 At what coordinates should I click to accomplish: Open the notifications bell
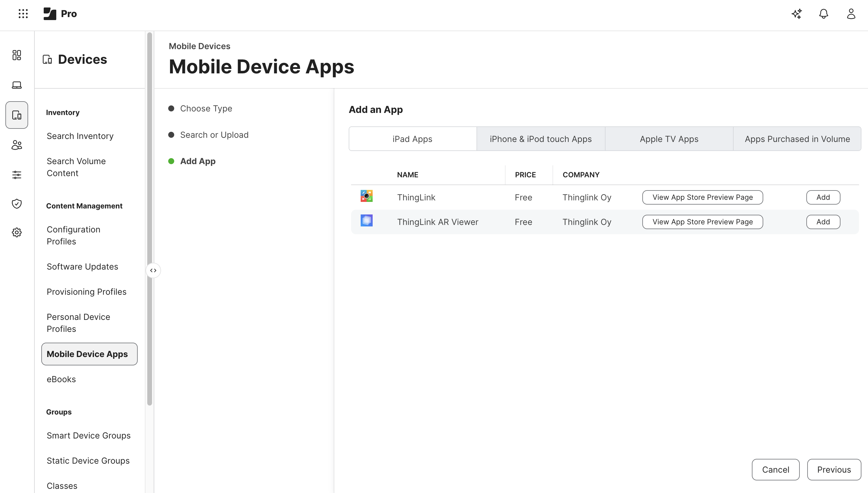(x=824, y=14)
